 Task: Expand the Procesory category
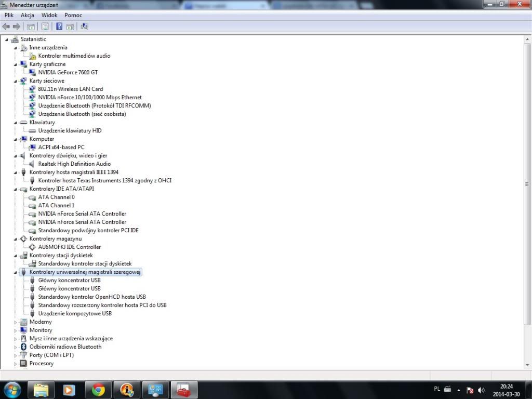[x=15, y=364]
